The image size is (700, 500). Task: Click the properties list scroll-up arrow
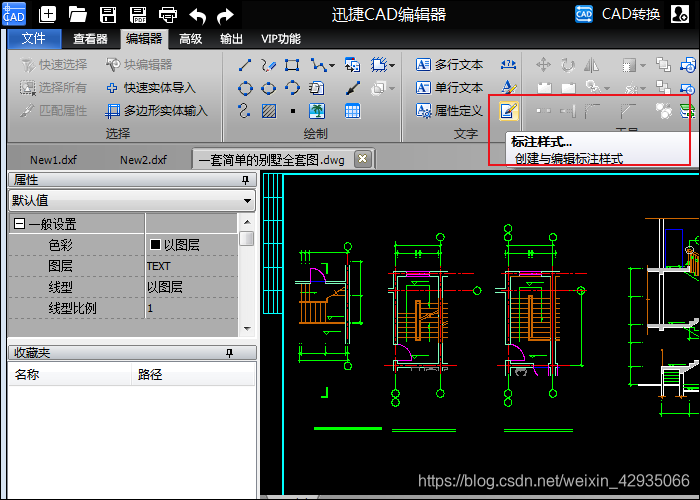[247, 221]
